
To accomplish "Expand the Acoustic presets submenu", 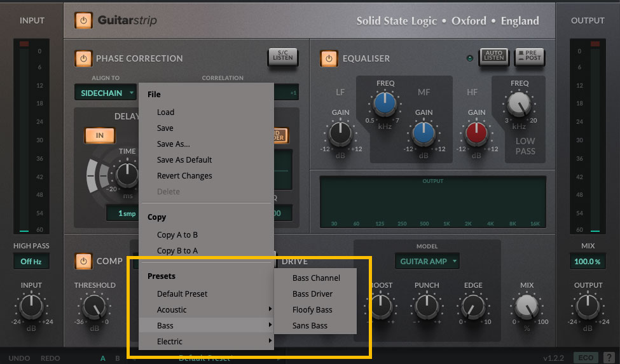I will click(x=207, y=309).
